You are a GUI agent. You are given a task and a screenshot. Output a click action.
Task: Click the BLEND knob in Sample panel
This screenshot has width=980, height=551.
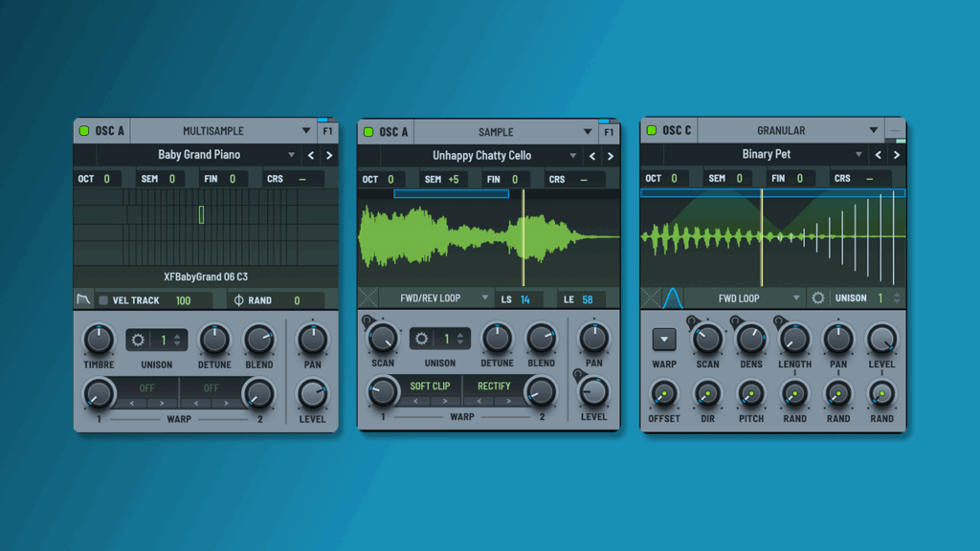click(542, 338)
